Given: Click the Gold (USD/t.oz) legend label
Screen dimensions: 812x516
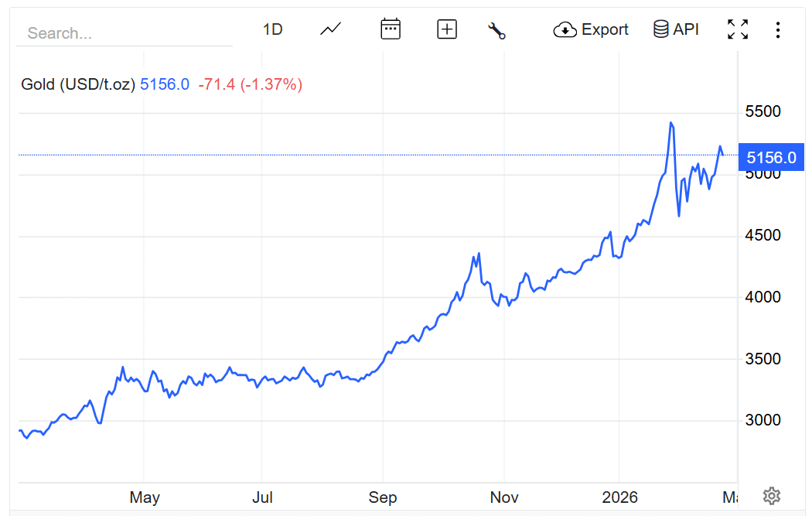Looking at the screenshot, I should (77, 84).
